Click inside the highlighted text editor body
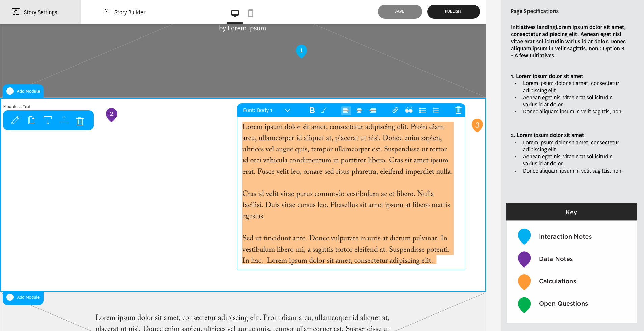The width and height of the screenshot is (644, 331). [348, 194]
